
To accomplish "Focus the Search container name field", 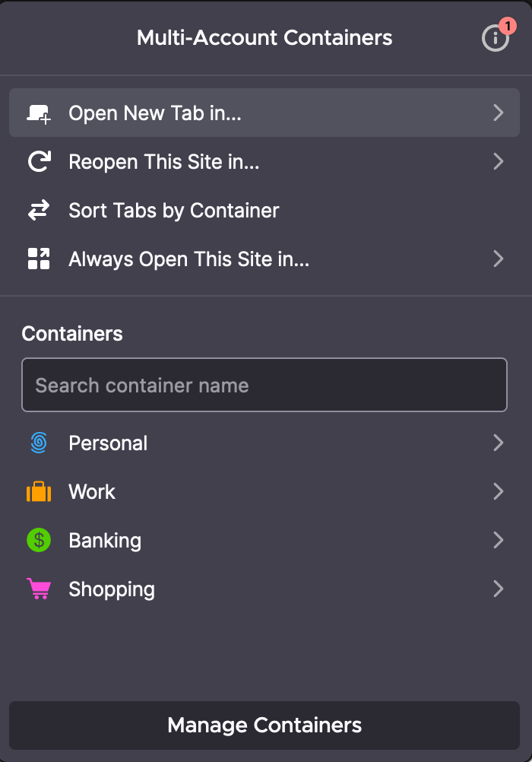I will [x=264, y=385].
